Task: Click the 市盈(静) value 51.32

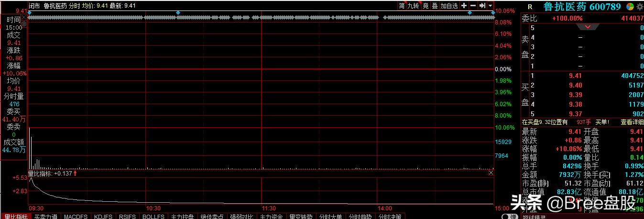Action: point(573,183)
